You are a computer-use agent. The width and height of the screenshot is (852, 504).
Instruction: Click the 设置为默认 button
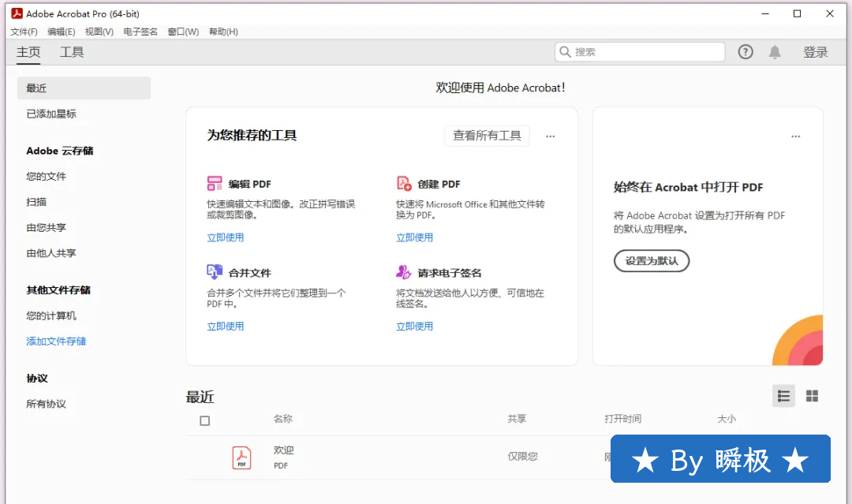(x=652, y=261)
